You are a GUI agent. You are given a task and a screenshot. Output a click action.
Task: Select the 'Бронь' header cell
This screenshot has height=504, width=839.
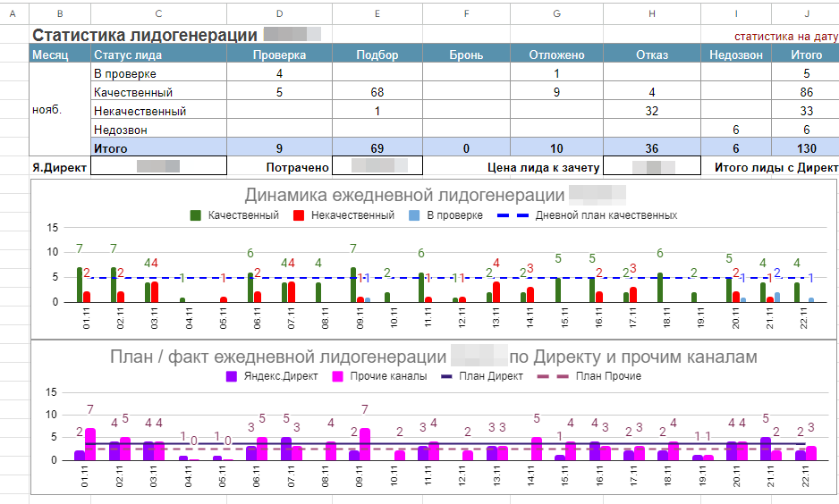[466, 54]
